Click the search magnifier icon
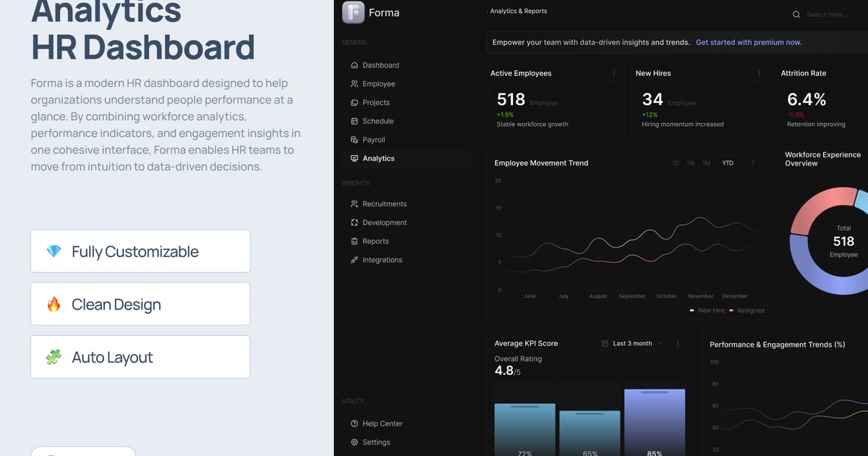Image resolution: width=868 pixels, height=456 pixels. click(796, 14)
